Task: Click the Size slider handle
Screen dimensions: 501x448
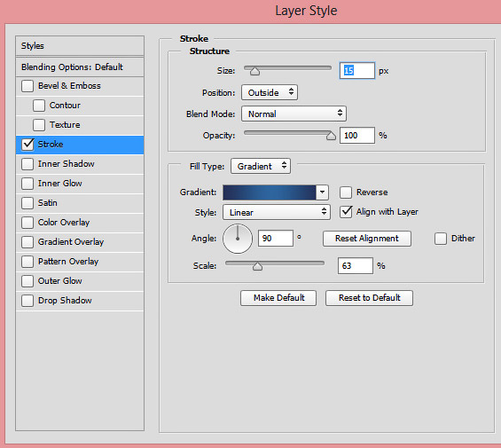Action: (x=254, y=71)
